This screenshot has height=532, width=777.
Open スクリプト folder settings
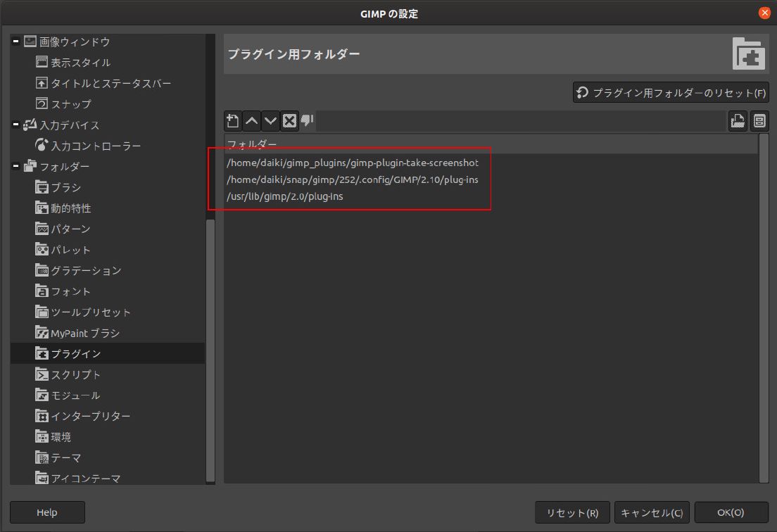[75, 374]
